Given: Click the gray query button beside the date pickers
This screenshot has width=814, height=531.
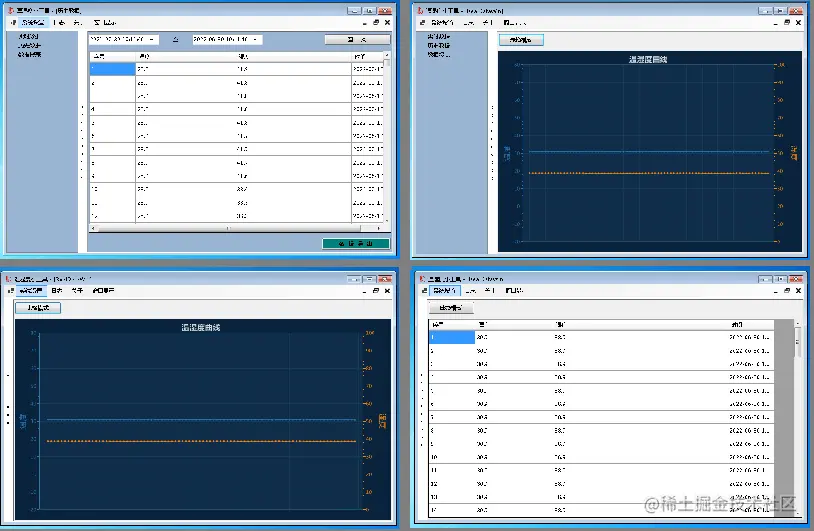Looking at the screenshot, I should point(357,39).
